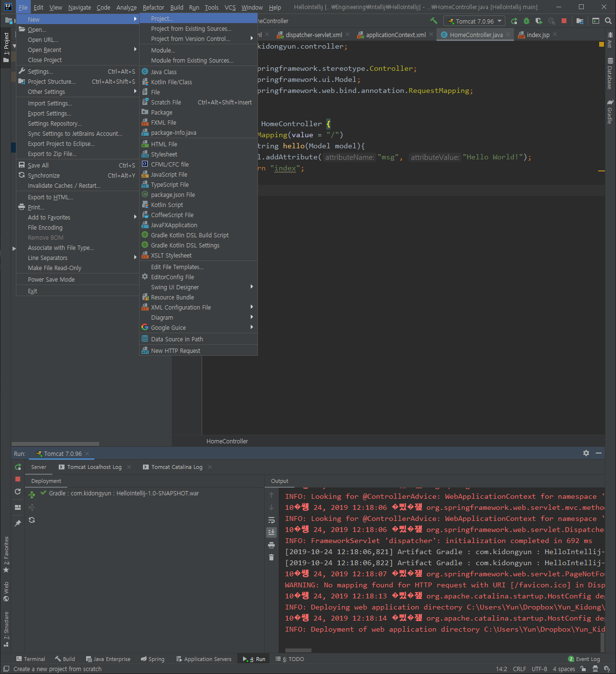Open the Tomcat Localhost Log tab
The width and height of the screenshot is (616, 674).
click(94, 467)
